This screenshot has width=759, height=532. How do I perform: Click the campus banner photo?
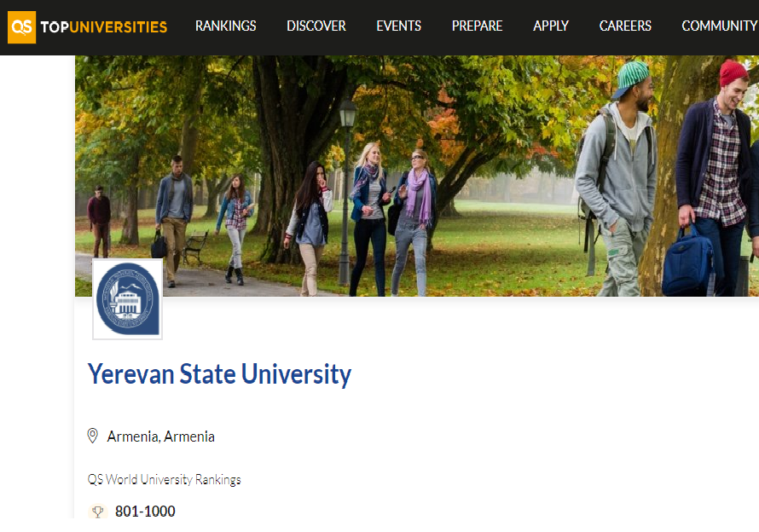pyautogui.click(x=417, y=176)
